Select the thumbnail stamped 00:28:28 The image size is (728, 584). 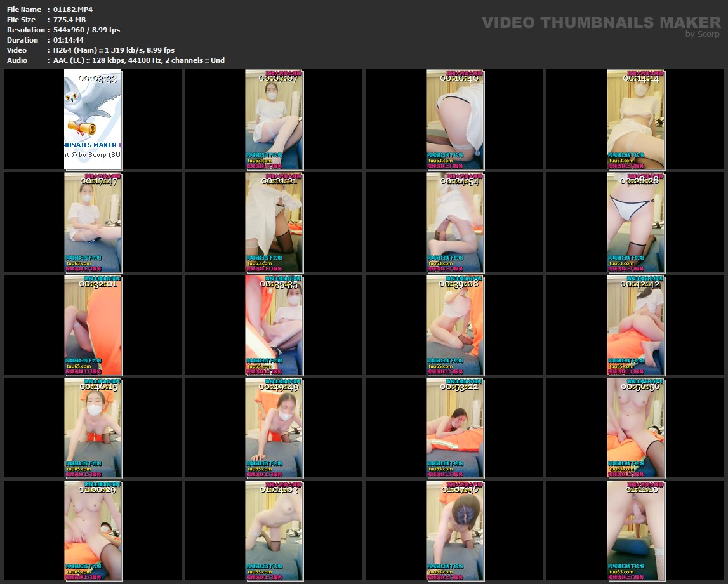click(635, 222)
